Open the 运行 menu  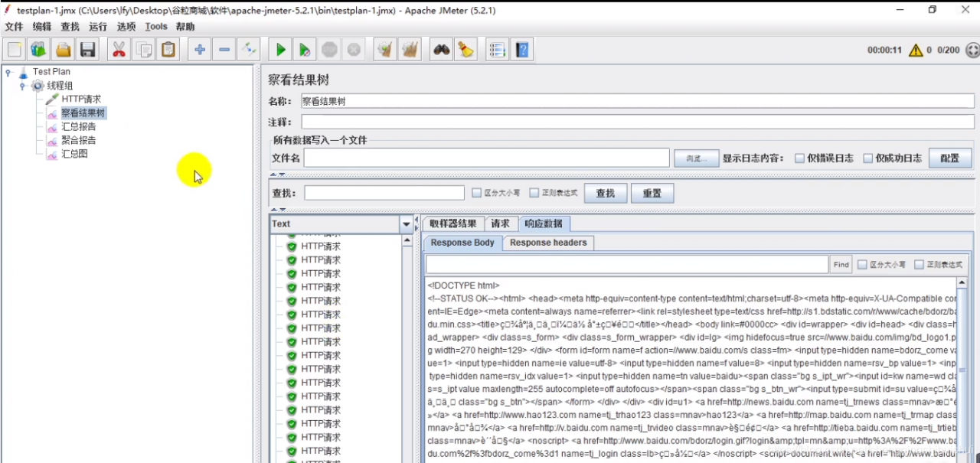pyautogui.click(x=98, y=27)
